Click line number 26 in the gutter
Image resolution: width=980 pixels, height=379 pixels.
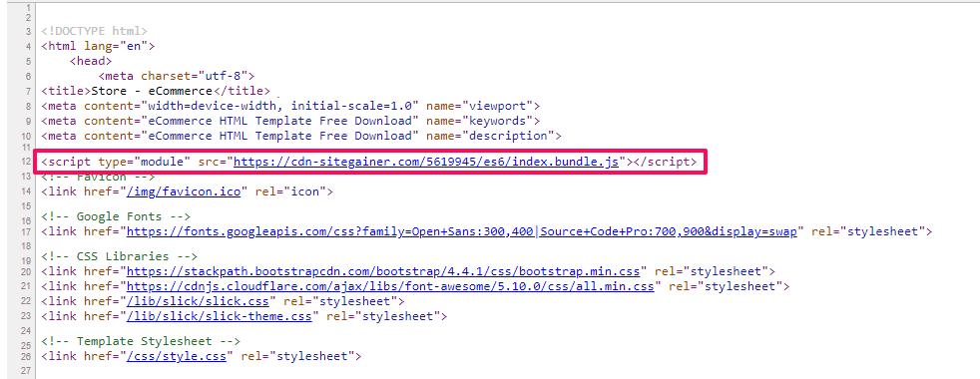click(26, 357)
